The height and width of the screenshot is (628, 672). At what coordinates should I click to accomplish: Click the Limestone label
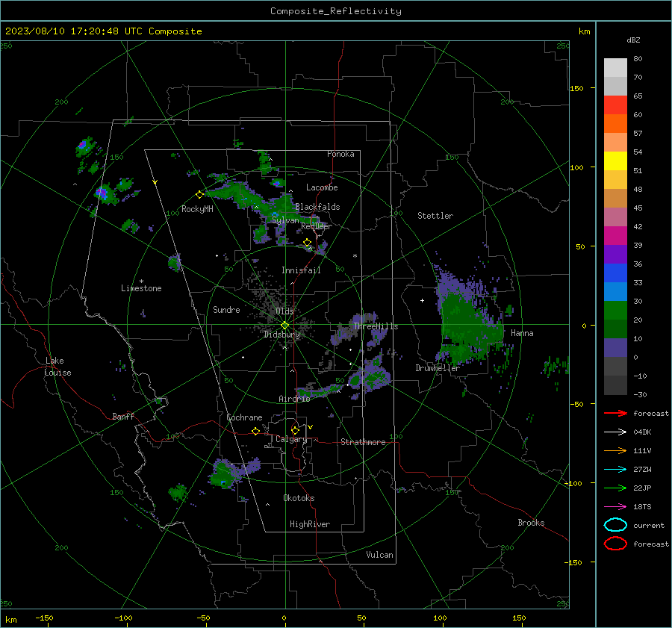[x=141, y=288]
